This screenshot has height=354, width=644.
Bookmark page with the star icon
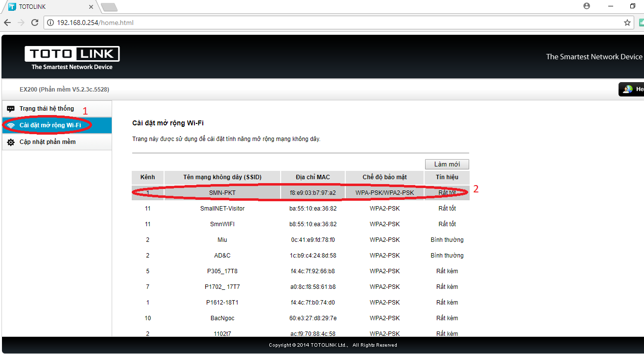click(627, 23)
